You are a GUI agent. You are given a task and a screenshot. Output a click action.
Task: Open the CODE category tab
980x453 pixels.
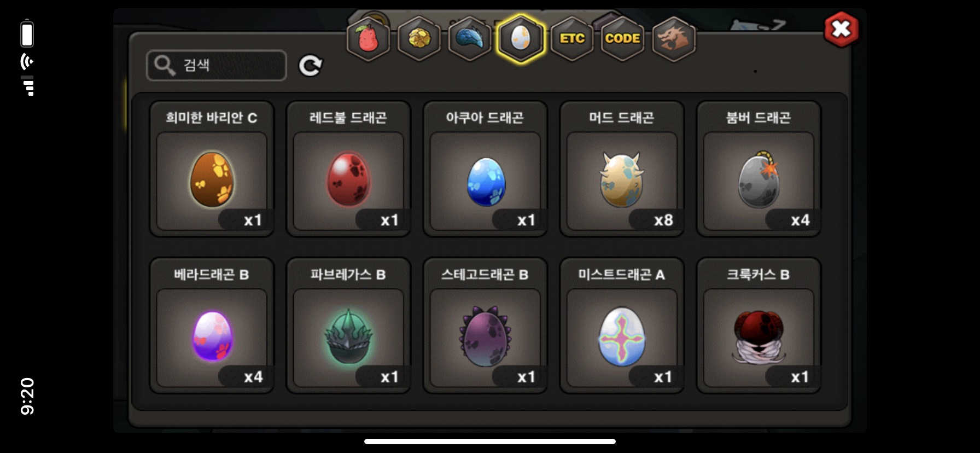(622, 39)
